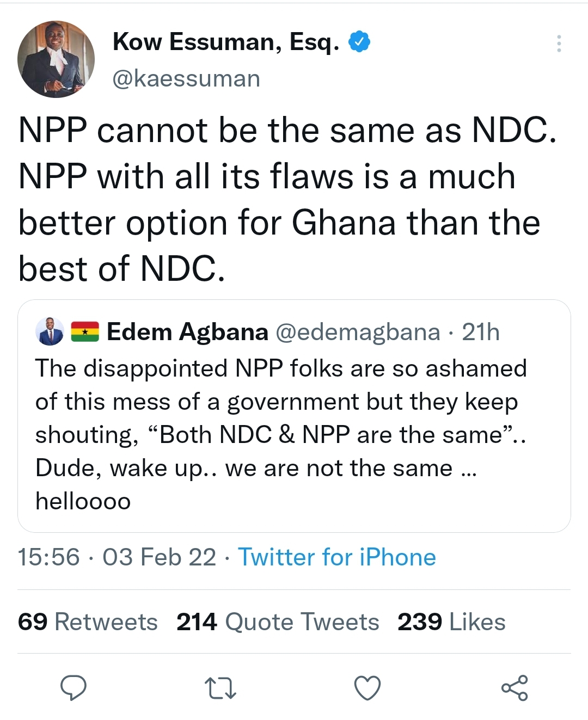View the 239 Likes list

[x=451, y=621]
